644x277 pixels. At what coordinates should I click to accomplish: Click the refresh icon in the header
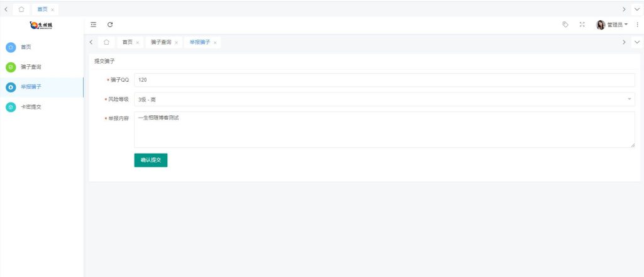tap(110, 25)
